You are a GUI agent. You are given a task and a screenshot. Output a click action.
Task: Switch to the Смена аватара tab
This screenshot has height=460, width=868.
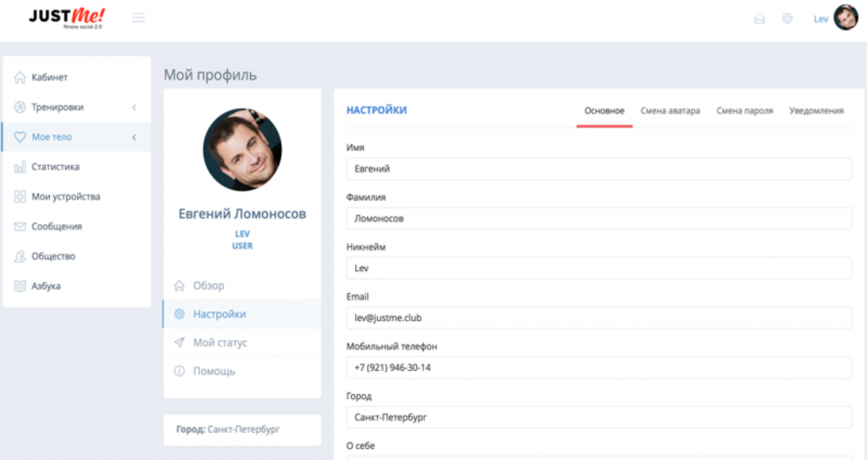point(670,111)
